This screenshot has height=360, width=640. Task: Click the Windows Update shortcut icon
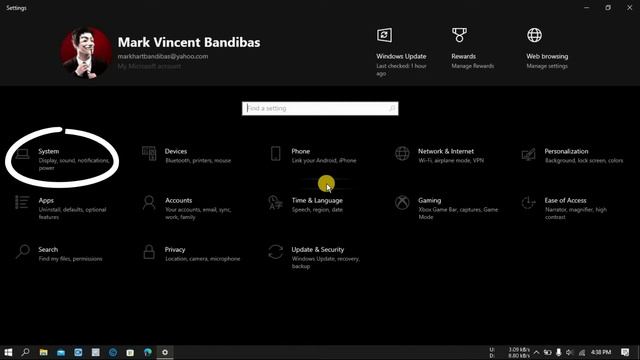pyautogui.click(x=384, y=35)
